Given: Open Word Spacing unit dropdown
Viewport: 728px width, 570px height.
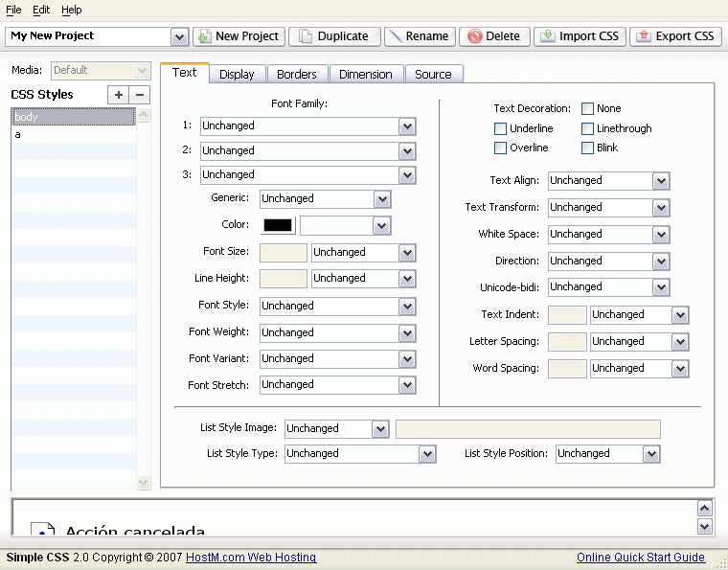Looking at the screenshot, I should [680, 369].
